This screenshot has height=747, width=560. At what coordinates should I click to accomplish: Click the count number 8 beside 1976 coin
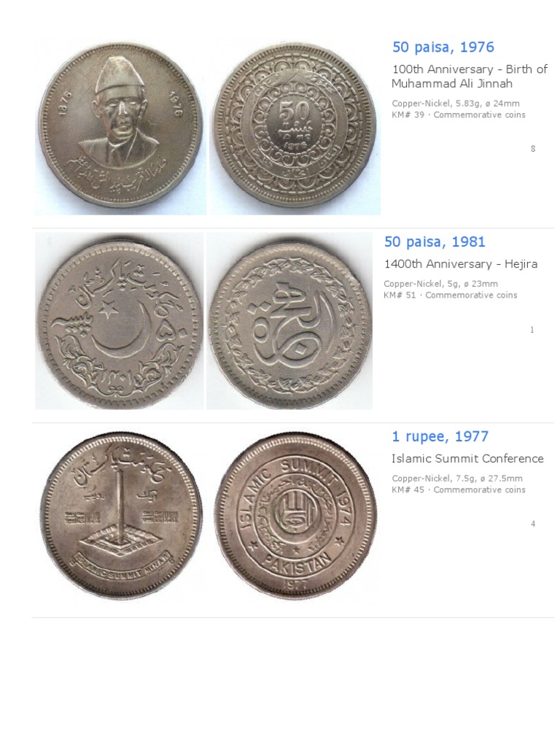point(533,149)
